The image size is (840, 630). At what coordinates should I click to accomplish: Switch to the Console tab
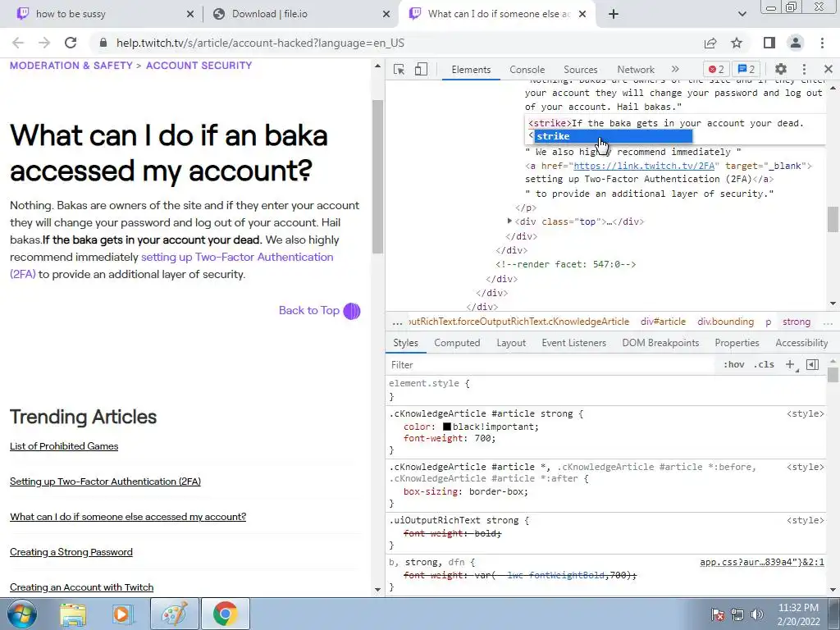(527, 70)
